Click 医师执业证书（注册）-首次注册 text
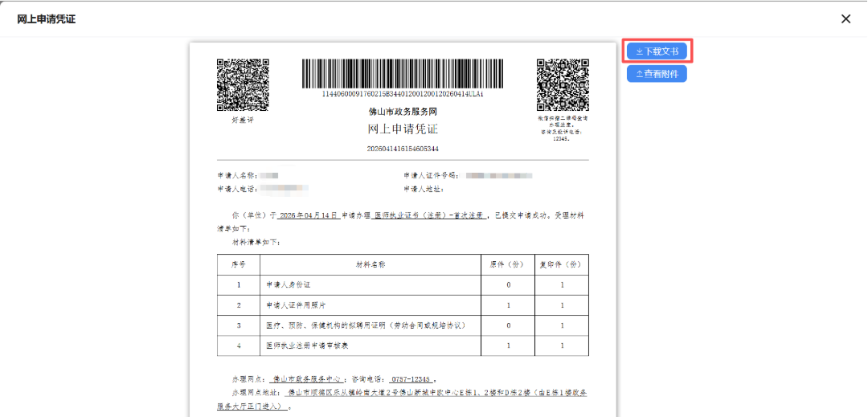Image resolution: width=868 pixels, height=417 pixels. click(x=430, y=215)
